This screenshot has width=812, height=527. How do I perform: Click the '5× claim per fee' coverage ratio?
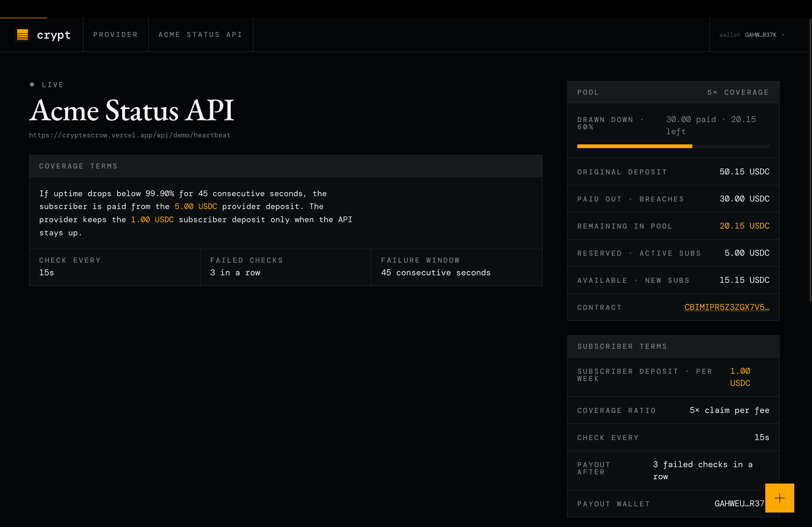tap(730, 411)
